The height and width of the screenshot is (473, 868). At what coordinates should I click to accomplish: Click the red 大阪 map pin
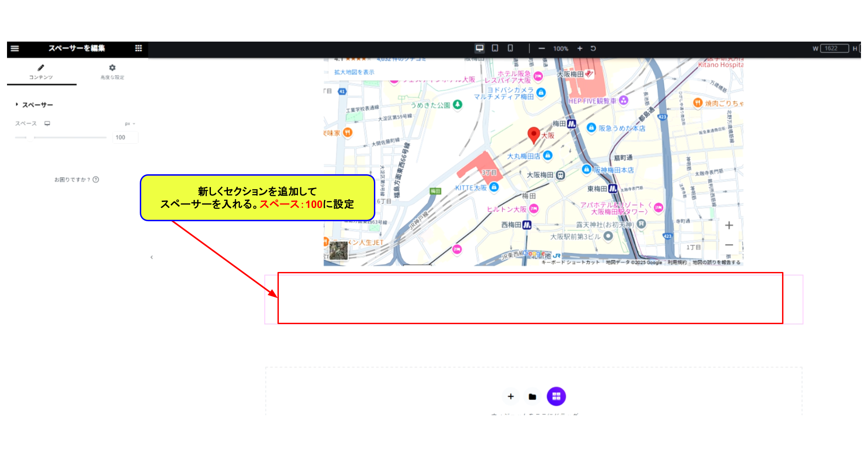(x=534, y=135)
